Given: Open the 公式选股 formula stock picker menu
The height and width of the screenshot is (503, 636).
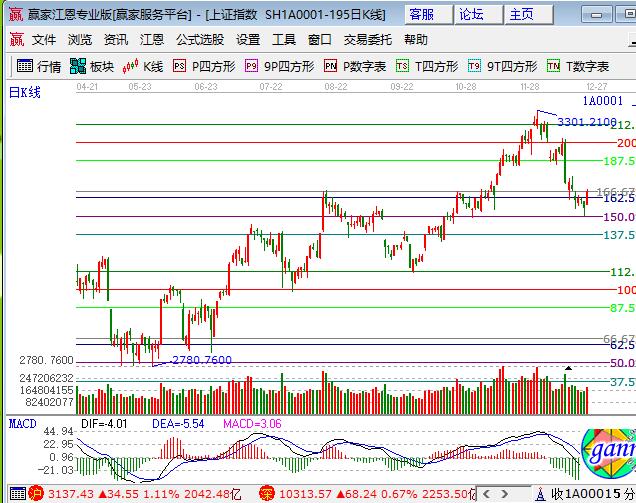Looking at the screenshot, I should pos(200,40).
